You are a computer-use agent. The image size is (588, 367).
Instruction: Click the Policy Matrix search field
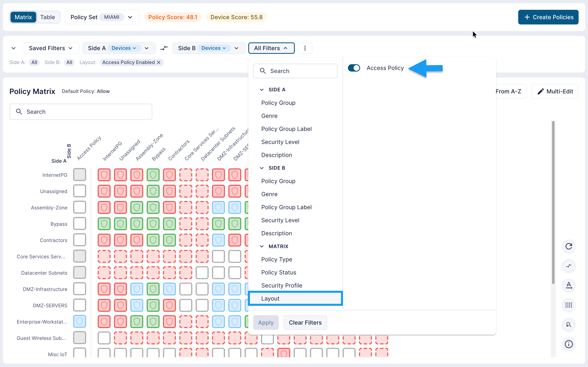[x=81, y=112]
